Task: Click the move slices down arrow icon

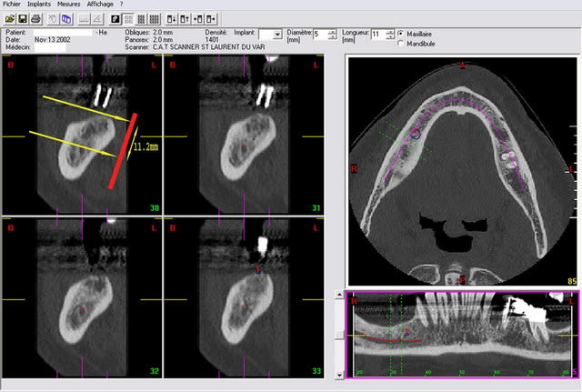Action: (x=170, y=18)
